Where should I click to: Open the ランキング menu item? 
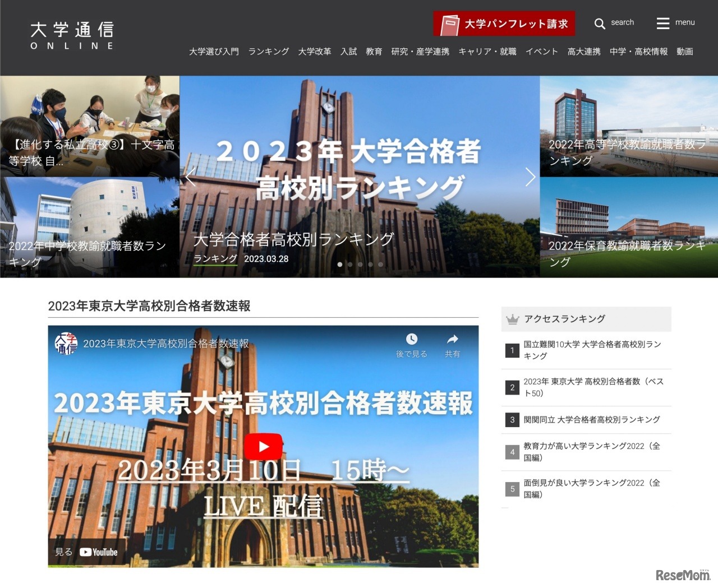pyautogui.click(x=268, y=51)
